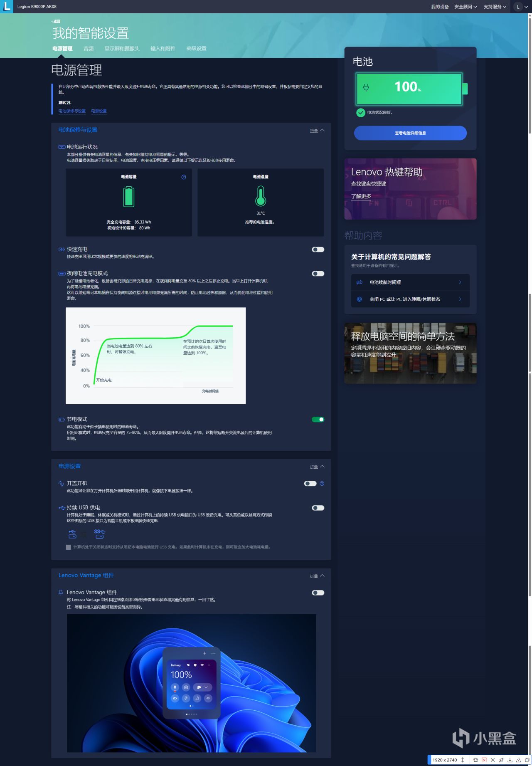
Task: Jump to 电源设置 via the link
Action: coord(99,111)
